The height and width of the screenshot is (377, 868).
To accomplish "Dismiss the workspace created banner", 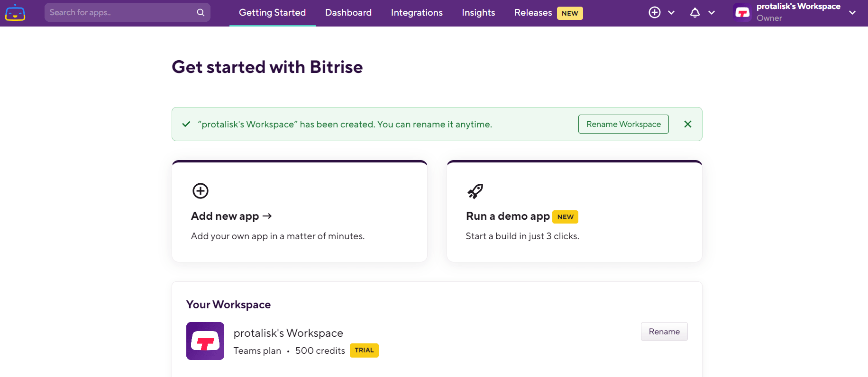I will (688, 124).
